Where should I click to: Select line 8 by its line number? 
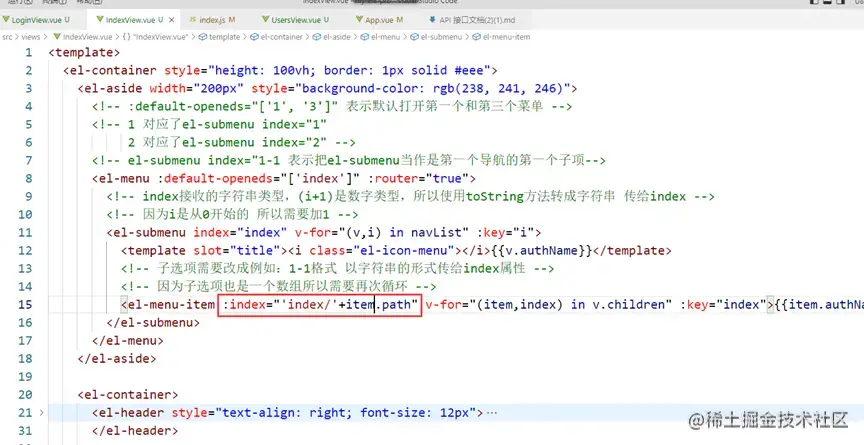point(28,178)
